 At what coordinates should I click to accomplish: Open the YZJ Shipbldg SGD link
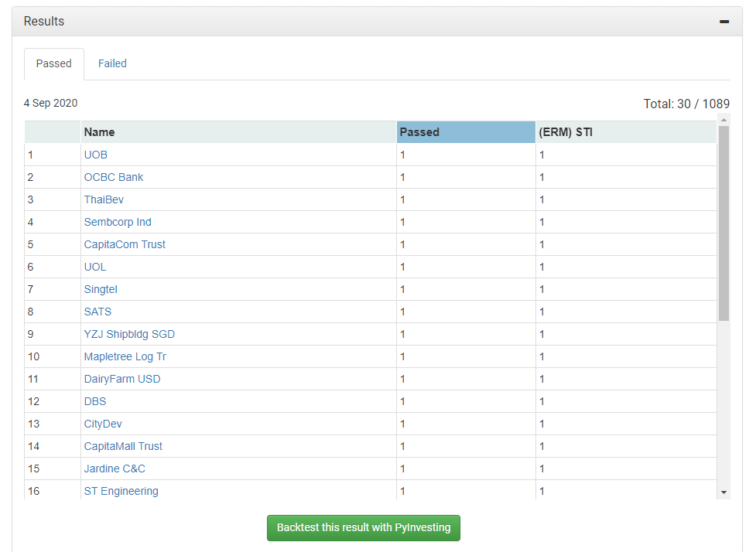(x=129, y=334)
